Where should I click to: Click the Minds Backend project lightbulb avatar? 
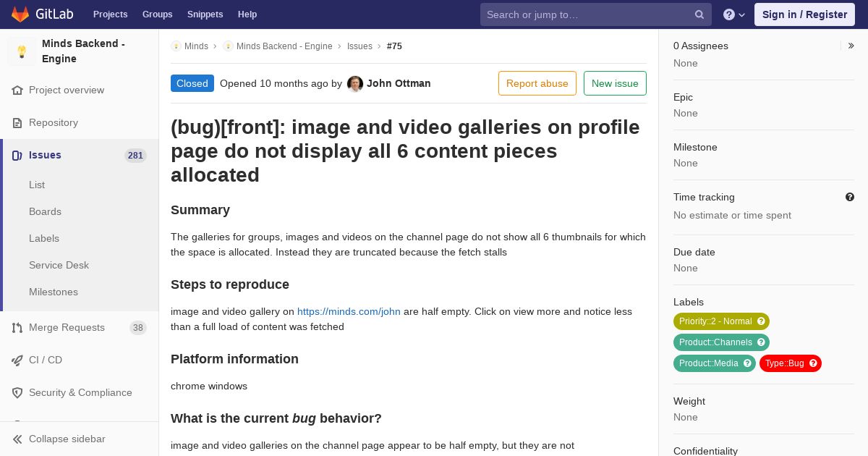point(22,51)
